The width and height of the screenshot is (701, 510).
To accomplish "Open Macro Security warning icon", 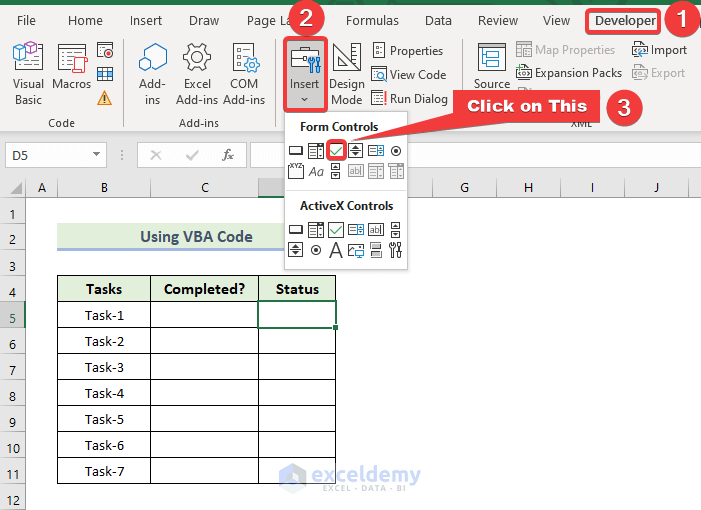I will (105, 97).
